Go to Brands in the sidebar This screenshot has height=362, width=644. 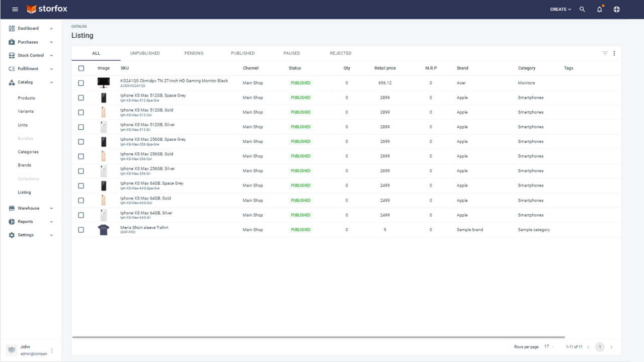[x=24, y=165]
